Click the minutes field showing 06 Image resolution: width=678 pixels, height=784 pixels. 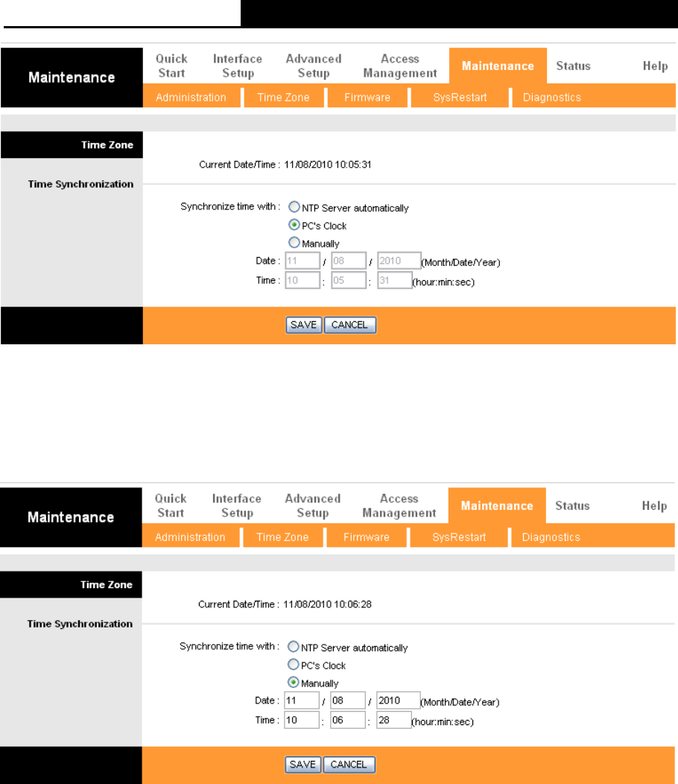pos(347,720)
